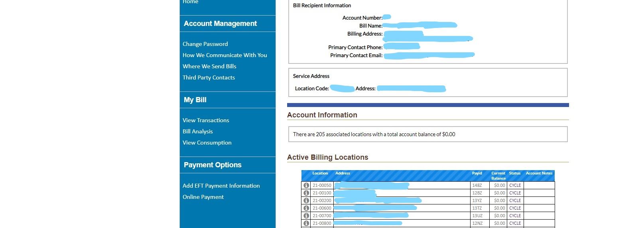Show details icon for location 21-00800

[306, 223]
